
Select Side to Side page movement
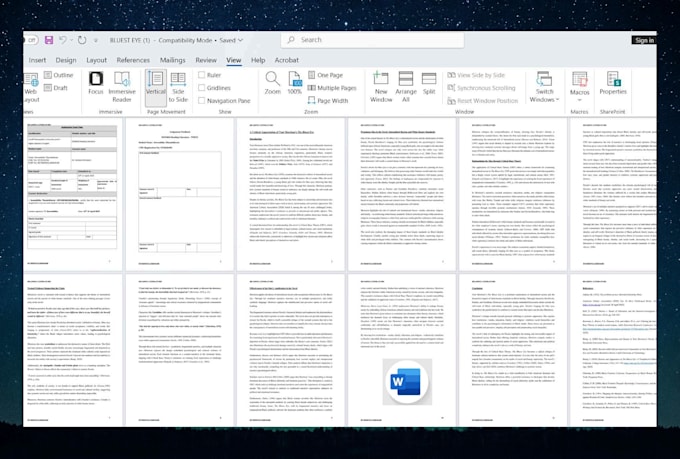click(x=178, y=87)
